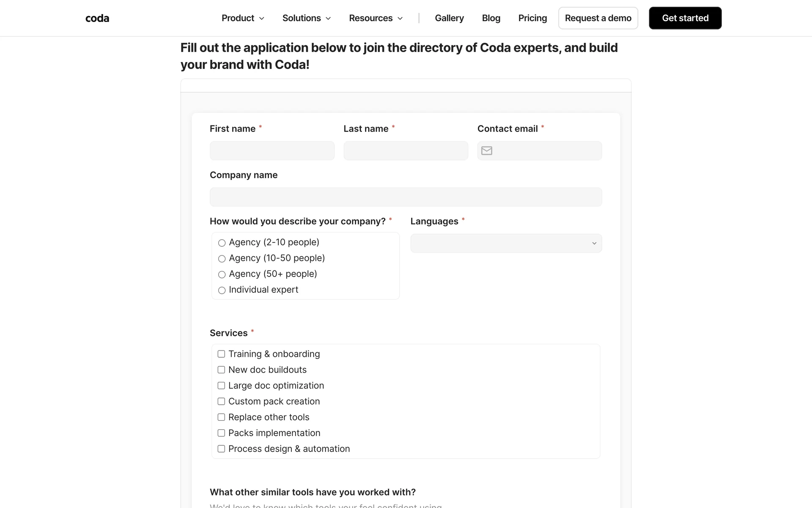Image resolution: width=812 pixels, height=508 pixels.
Task: Click the coda logo
Action: coord(97,18)
